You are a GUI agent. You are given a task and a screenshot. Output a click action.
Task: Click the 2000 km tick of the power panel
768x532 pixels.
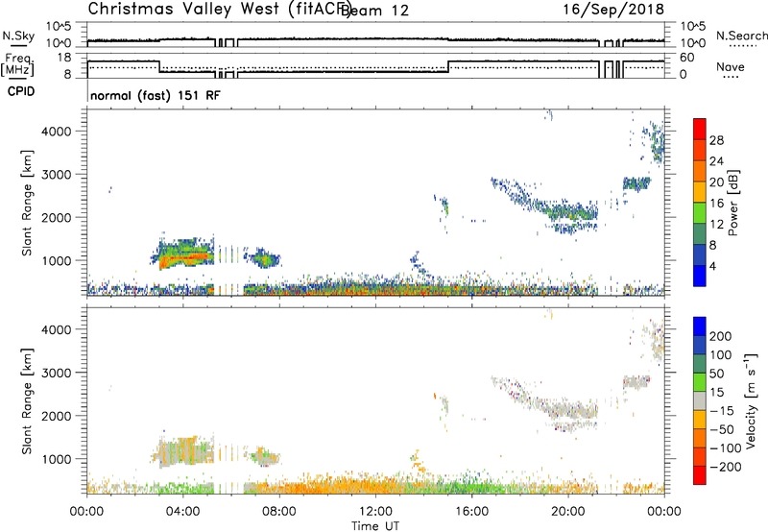[x=57, y=217]
